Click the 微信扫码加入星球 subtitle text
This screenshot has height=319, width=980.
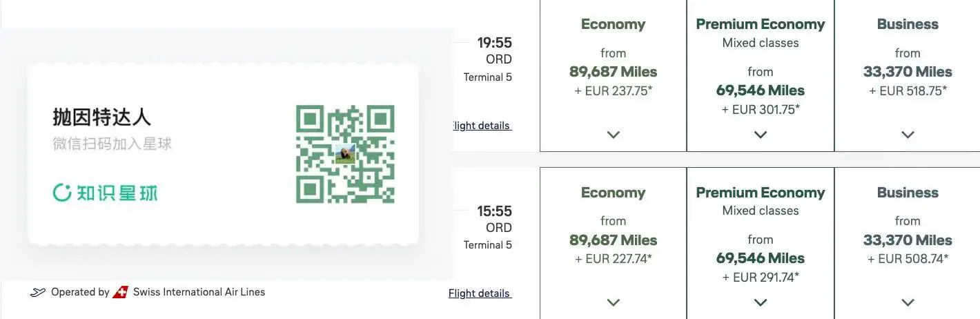coord(112,144)
